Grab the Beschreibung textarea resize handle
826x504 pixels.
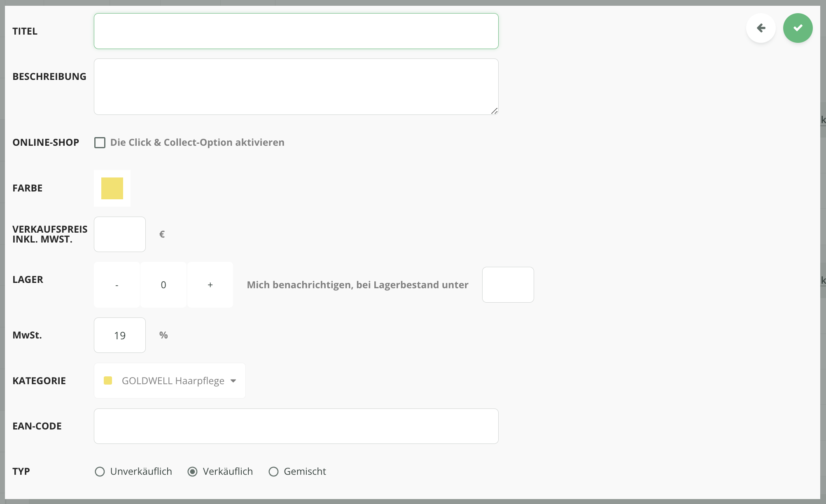point(495,111)
